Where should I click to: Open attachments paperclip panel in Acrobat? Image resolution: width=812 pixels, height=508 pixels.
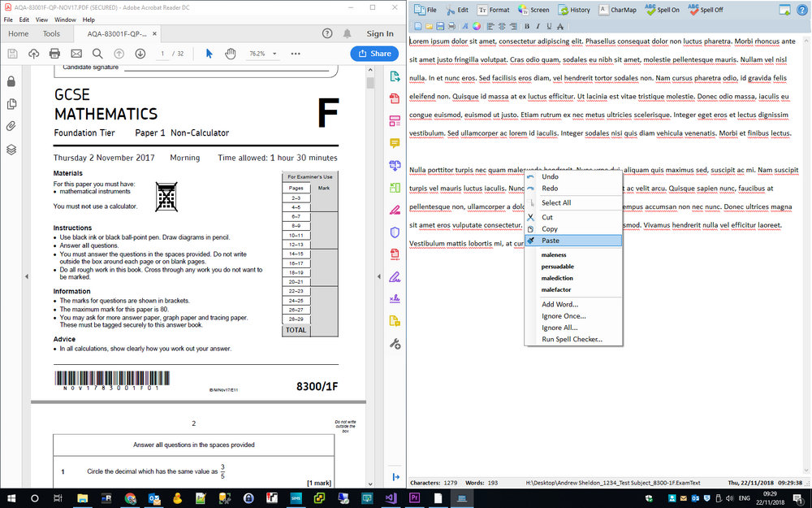pyautogui.click(x=11, y=126)
